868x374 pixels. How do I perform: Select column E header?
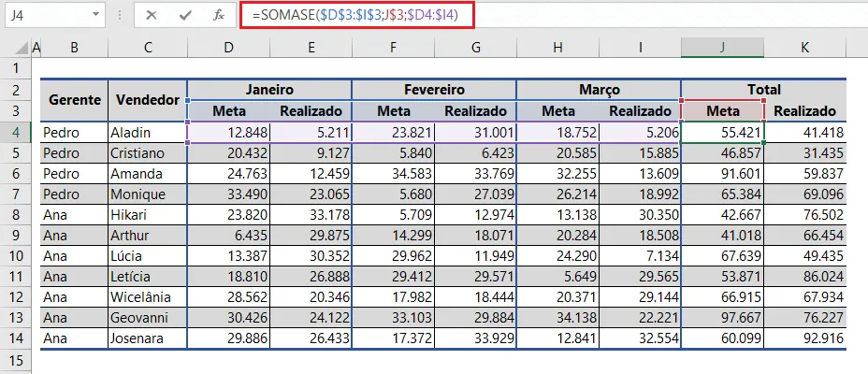(311, 48)
